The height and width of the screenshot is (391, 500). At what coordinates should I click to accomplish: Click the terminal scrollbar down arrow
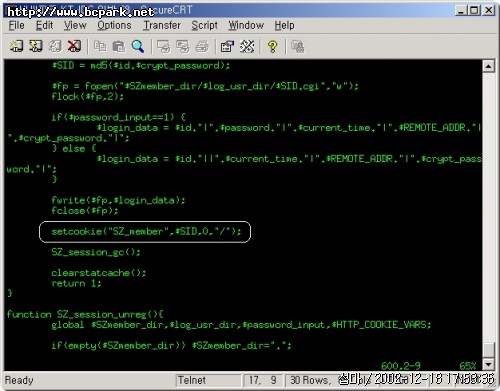pos(488,364)
